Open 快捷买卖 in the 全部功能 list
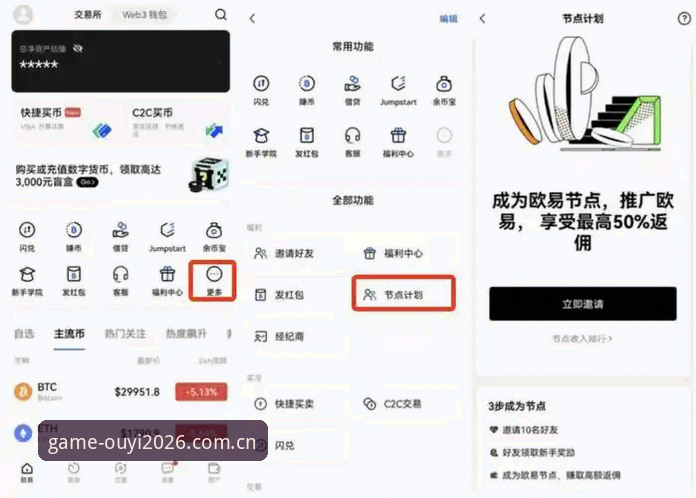Viewport: 696px width, 498px height. pos(284,404)
